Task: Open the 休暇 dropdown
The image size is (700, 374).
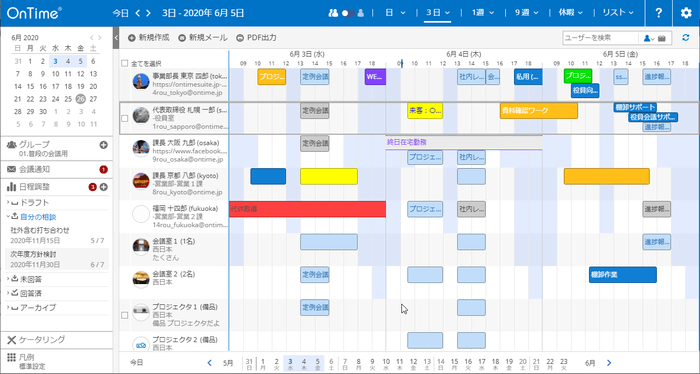Action: click(x=571, y=13)
